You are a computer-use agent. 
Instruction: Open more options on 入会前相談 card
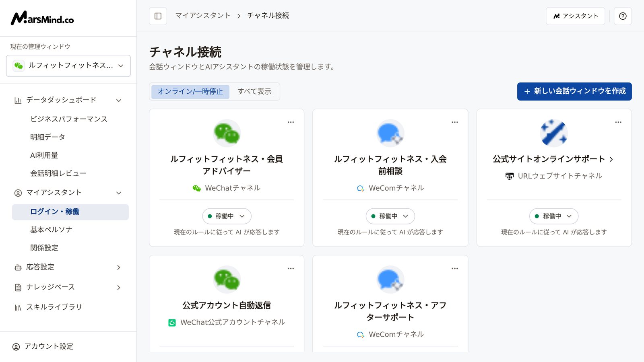tap(454, 122)
